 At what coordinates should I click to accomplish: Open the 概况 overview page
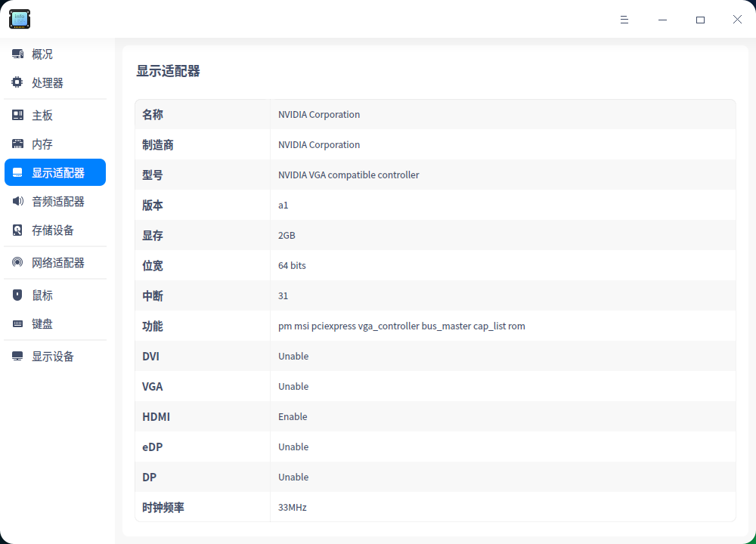click(55, 54)
